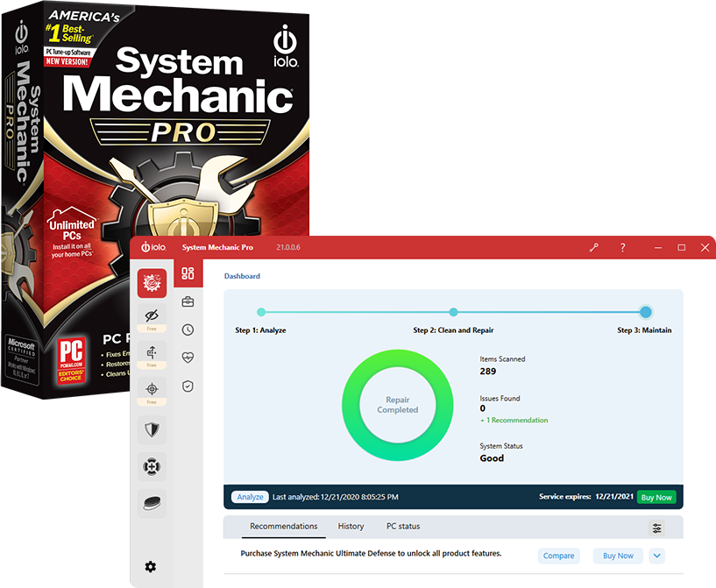Open the System Mechanic dashboard grid icon
Image resolution: width=716 pixels, height=588 pixels.
coord(188,273)
